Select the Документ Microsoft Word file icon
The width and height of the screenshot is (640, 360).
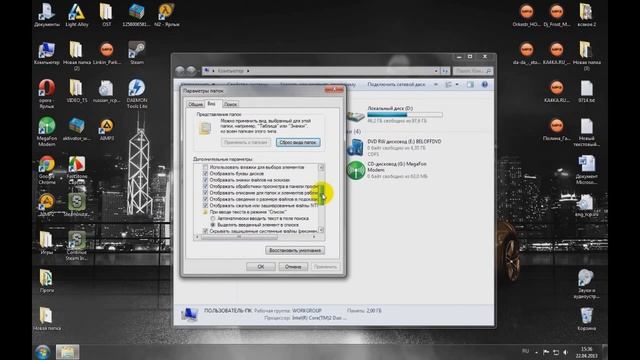tap(587, 170)
